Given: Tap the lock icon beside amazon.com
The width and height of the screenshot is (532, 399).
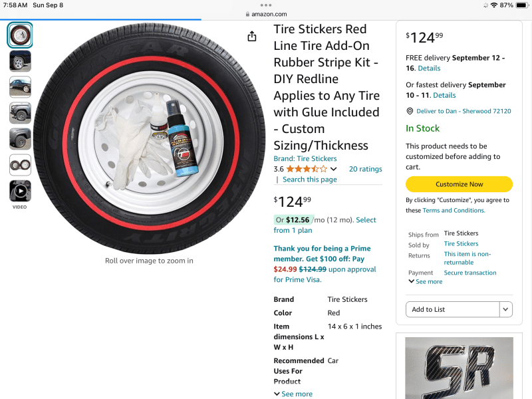Looking at the screenshot, I should click(247, 14).
